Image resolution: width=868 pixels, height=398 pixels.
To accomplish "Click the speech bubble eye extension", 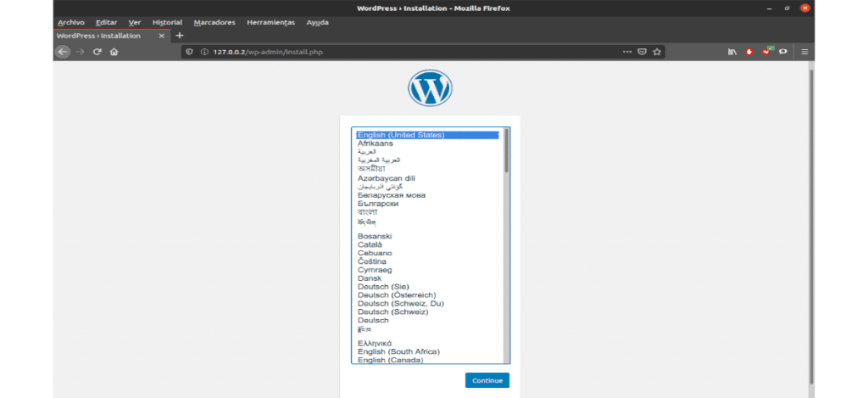I will pos(783,52).
